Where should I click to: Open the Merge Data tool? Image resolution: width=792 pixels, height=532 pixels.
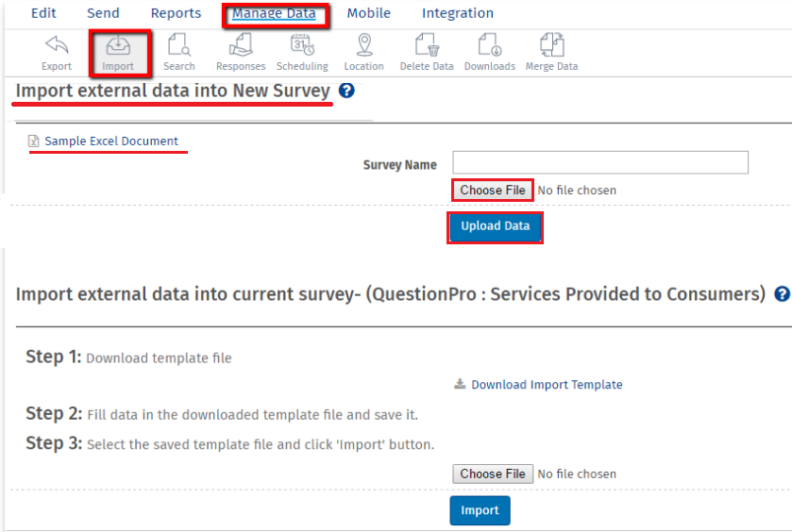[x=551, y=53]
